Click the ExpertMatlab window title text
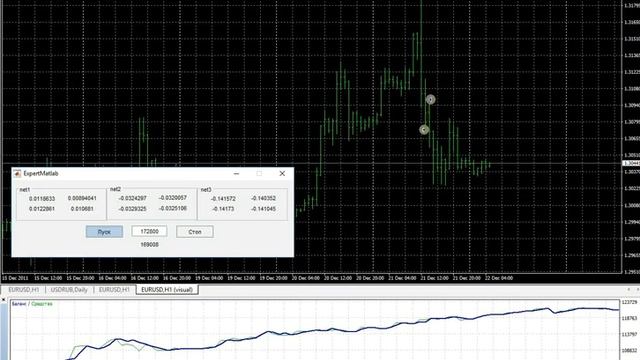The image size is (640, 360). point(41,173)
